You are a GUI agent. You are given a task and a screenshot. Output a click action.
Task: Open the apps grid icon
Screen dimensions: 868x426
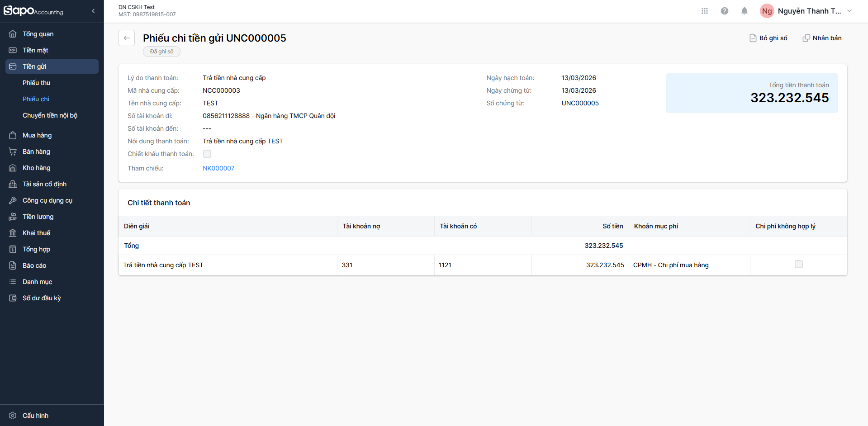[704, 11]
